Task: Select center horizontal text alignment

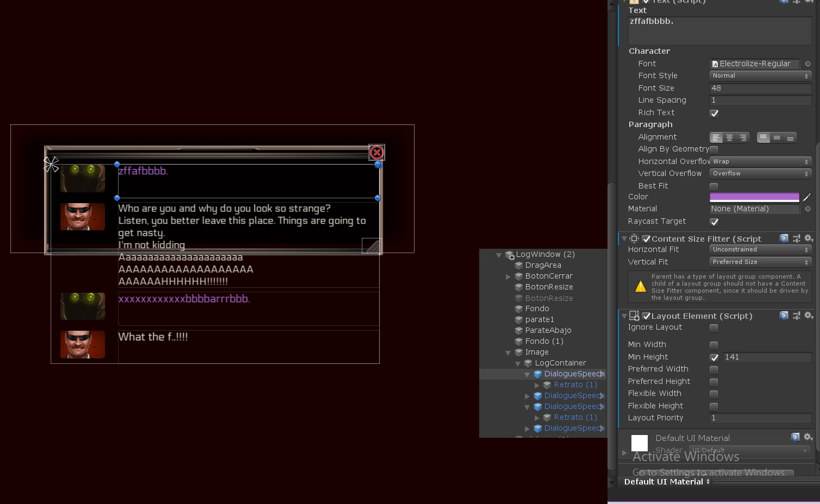Action: (x=729, y=137)
